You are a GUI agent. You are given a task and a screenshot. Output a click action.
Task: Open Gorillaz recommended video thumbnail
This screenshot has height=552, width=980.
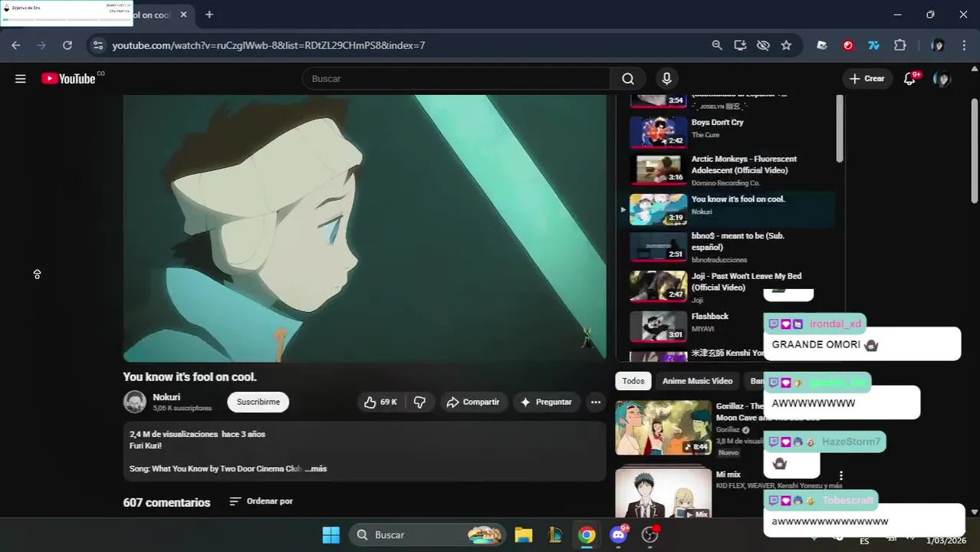pos(663,427)
